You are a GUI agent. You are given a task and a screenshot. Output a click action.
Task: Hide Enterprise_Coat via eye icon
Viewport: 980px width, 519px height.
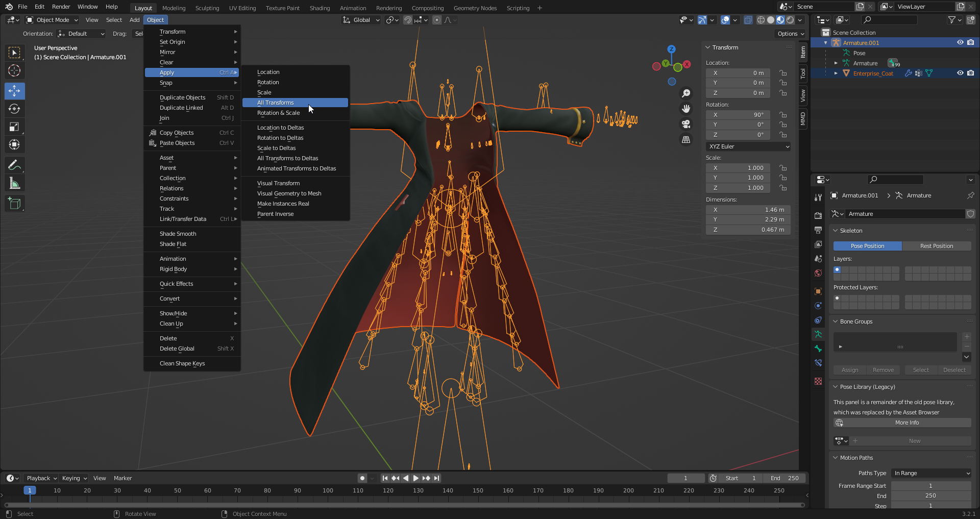tap(960, 73)
